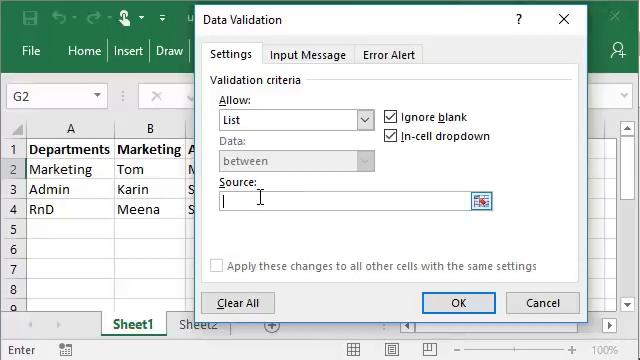The image size is (640, 360).
Task: Click the zoom out minus icon
Action: point(457,350)
